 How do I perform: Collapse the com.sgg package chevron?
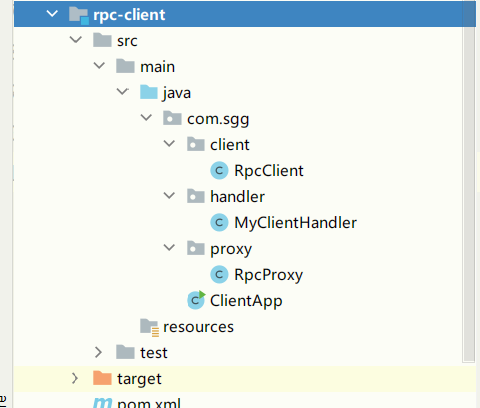point(146,118)
